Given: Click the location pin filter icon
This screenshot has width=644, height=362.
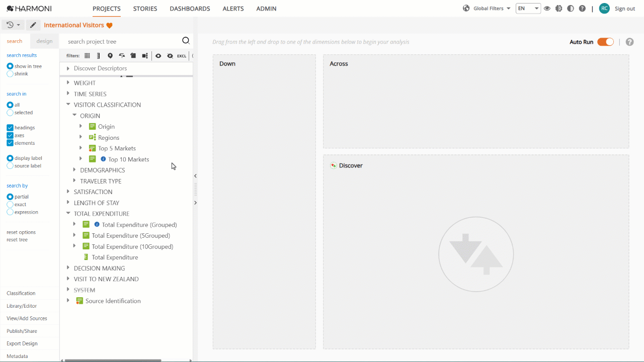Looking at the screenshot, I should [110, 56].
